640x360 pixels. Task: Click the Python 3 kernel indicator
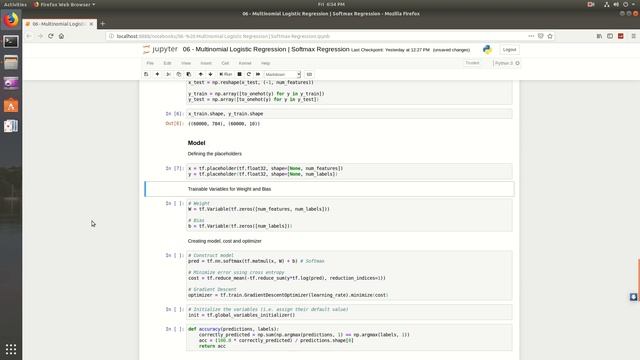[x=507, y=63]
